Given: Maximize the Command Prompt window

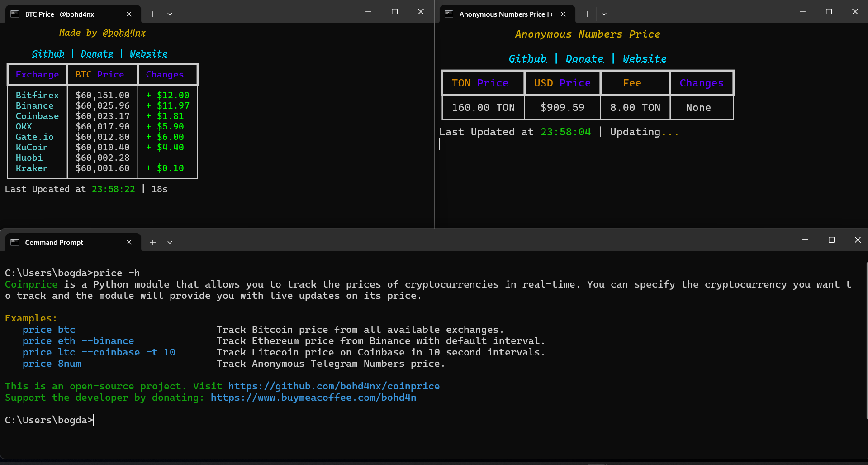Looking at the screenshot, I should pyautogui.click(x=831, y=240).
